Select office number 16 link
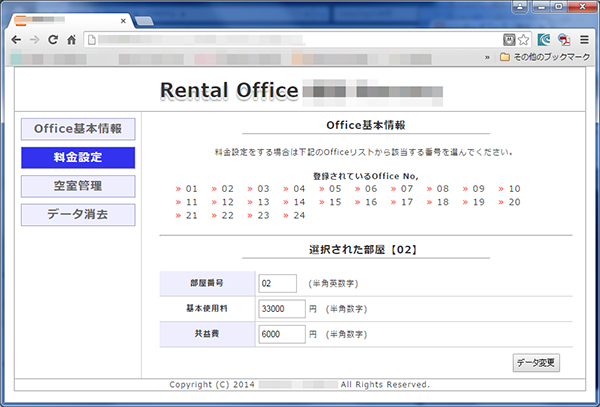This screenshot has width=600, height=407. click(366, 202)
